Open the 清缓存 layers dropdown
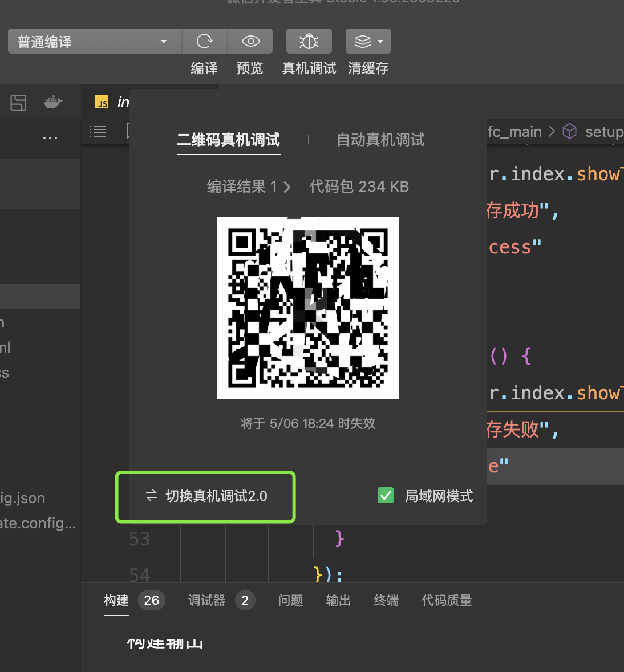Viewport: 624px width, 672px height. coord(368,42)
